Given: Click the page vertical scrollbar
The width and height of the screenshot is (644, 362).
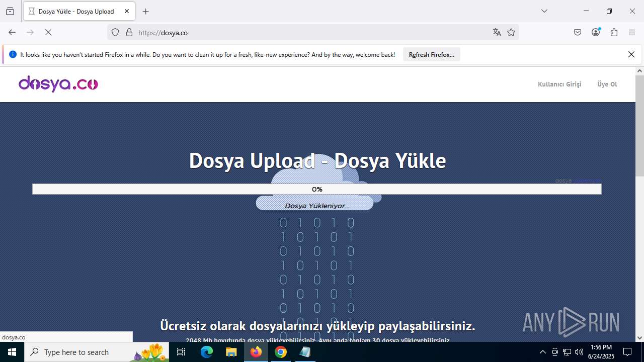Looking at the screenshot, I should click(639, 126).
